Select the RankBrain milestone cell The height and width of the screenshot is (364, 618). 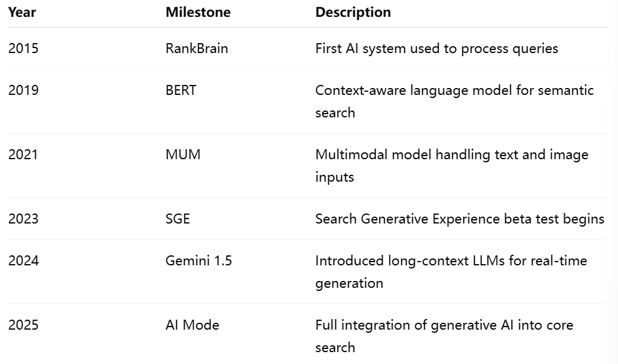(197, 49)
